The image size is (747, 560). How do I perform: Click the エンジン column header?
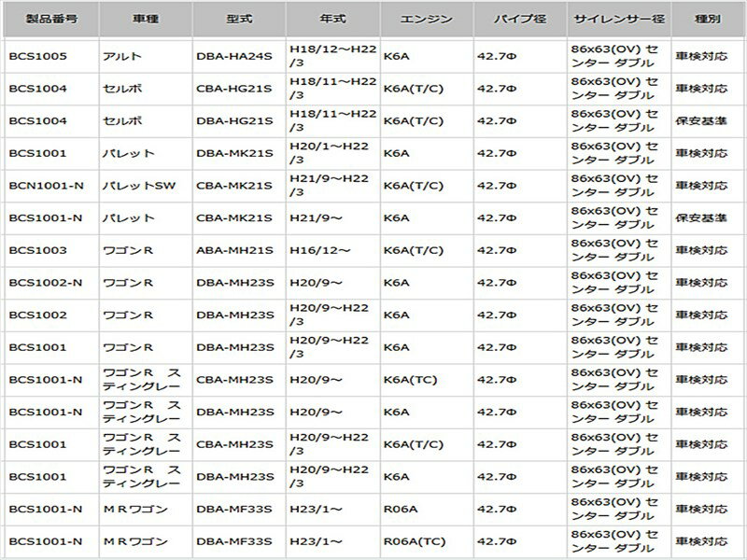coord(425,19)
